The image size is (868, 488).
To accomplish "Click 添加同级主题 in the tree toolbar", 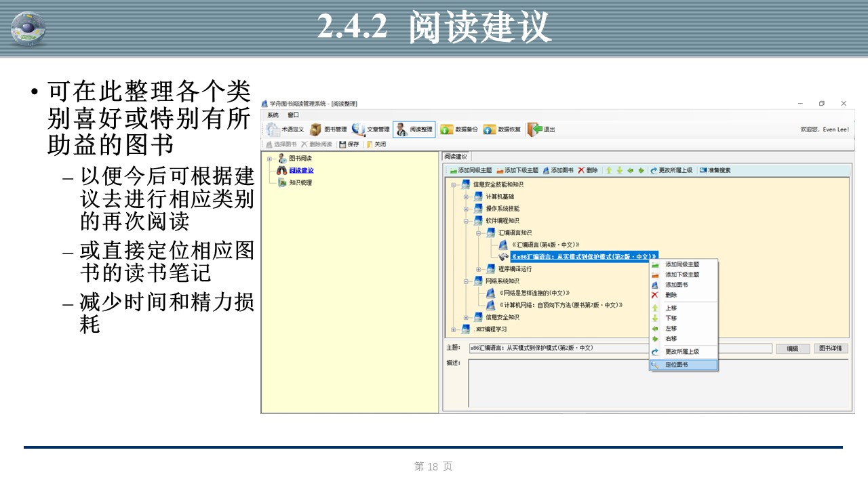I will click(x=470, y=170).
